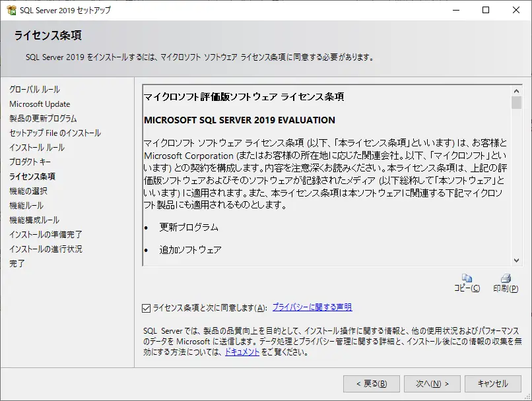532x401 pixels.
Task: Click the MICROSOFT SQL SERVER 2019 EVALUATION heading
Action: click(x=240, y=120)
